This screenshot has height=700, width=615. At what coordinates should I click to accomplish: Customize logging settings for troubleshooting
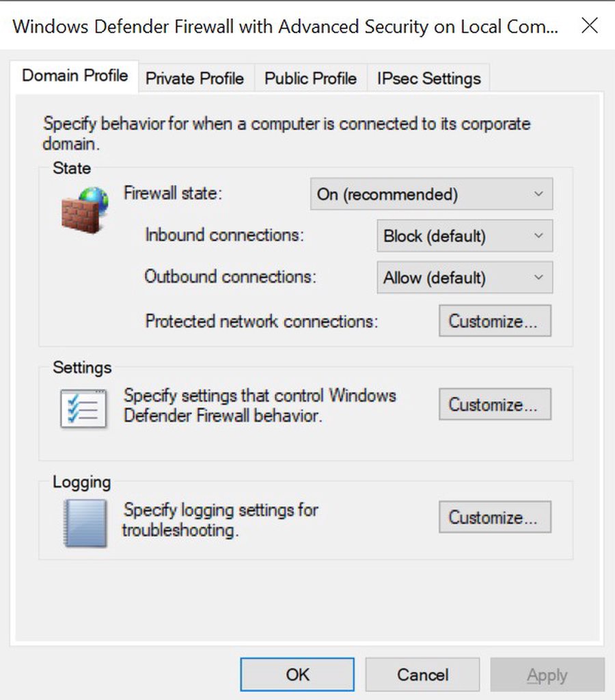click(x=495, y=517)
